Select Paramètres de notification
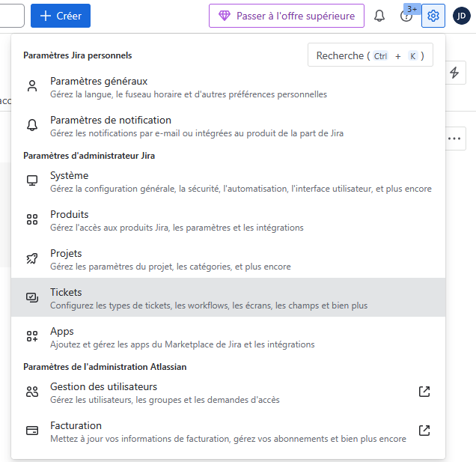The image size is (476, 462). click(111, 120)
